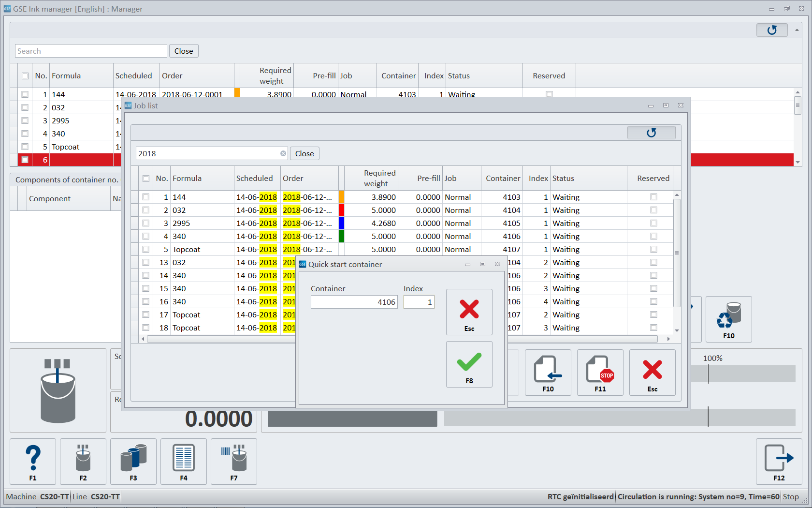Toggle select-all checkbox in Manager list header
This screenshot has height=508, width=812.
pyautogui.click(x=25, y=76)
